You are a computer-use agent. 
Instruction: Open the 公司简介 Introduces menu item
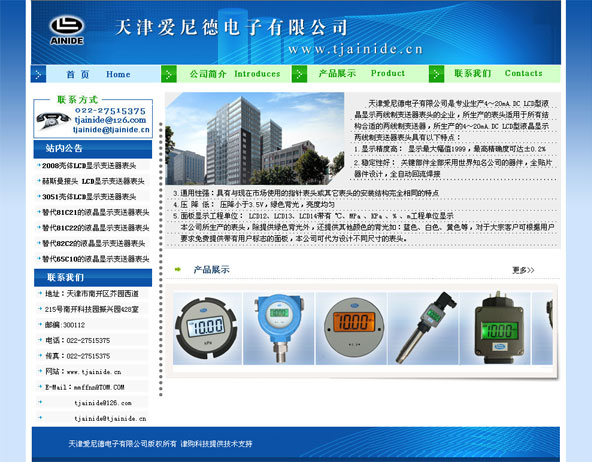pos(235,74)
